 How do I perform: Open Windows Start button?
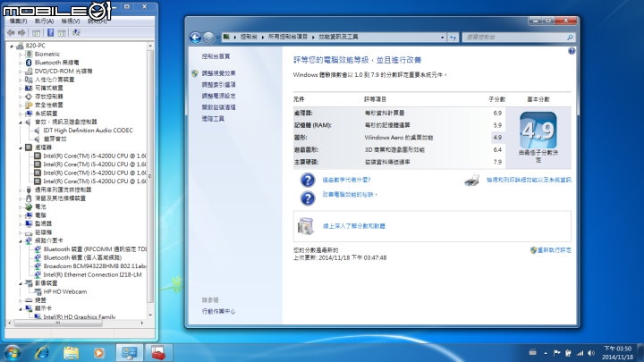[x=13, y=352]
